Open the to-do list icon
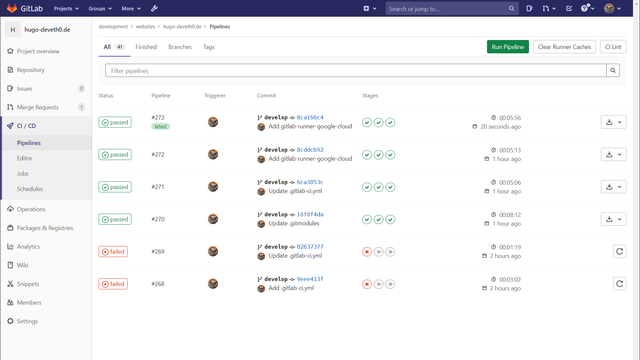The width and height of the screenshot is (640, 360). coord(569,8)
